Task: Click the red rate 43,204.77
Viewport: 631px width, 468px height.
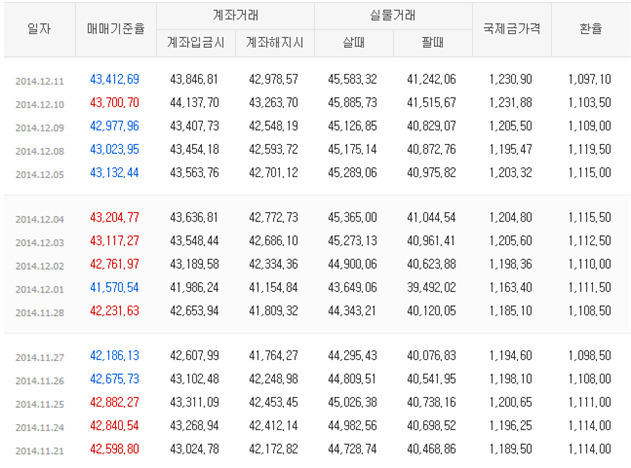Action: [115, 217]
